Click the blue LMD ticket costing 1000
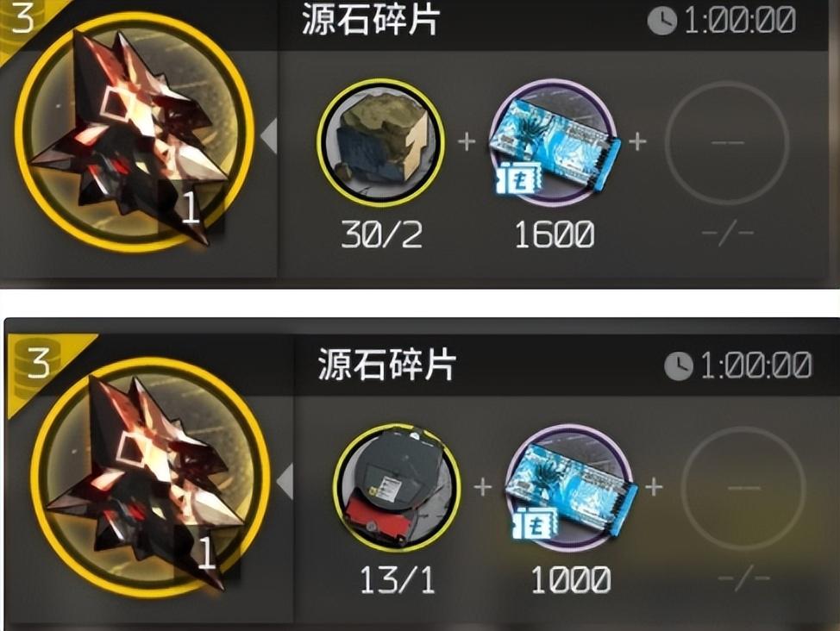840x631 pixels. click(571, 487)
